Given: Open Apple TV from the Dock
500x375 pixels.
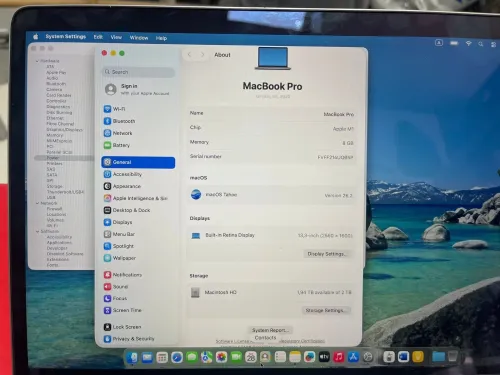Looking at the screenshot, I should tap(324, 357).
